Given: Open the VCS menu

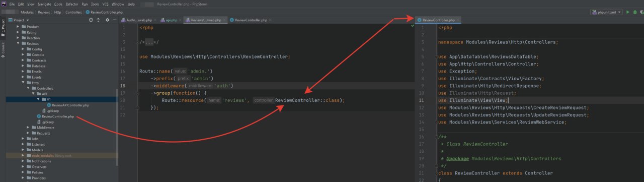Looking at the screenshot, I should [x=105, y=4].
